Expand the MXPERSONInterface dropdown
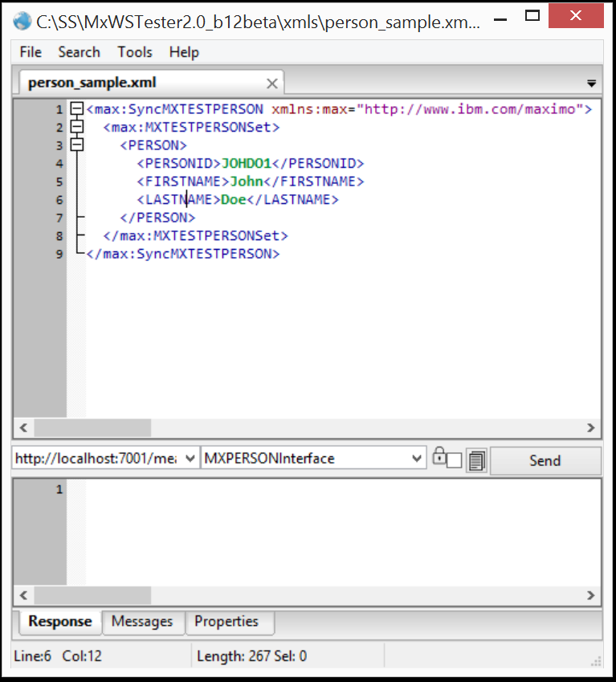Image resolution: width=616 pixels, height=682 pixels. (x=417, y=459)
